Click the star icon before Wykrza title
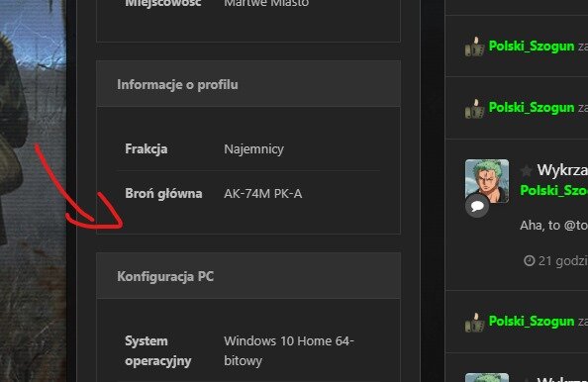 (x=526, y=171)
